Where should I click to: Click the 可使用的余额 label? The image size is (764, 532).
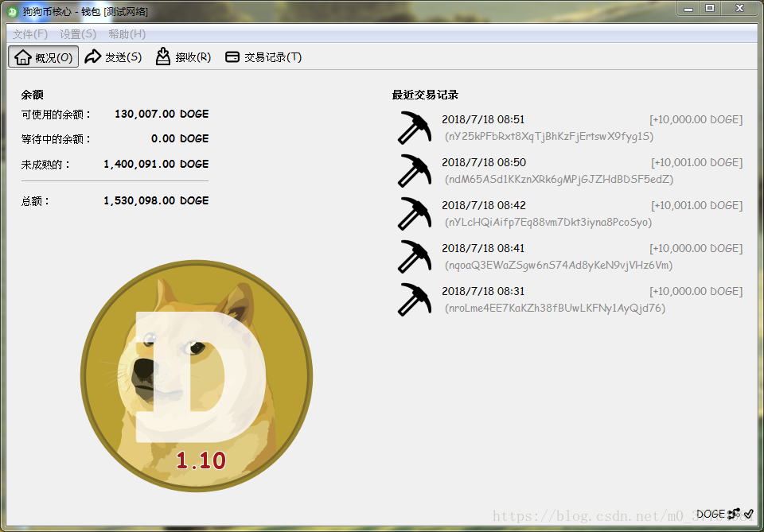56,115
